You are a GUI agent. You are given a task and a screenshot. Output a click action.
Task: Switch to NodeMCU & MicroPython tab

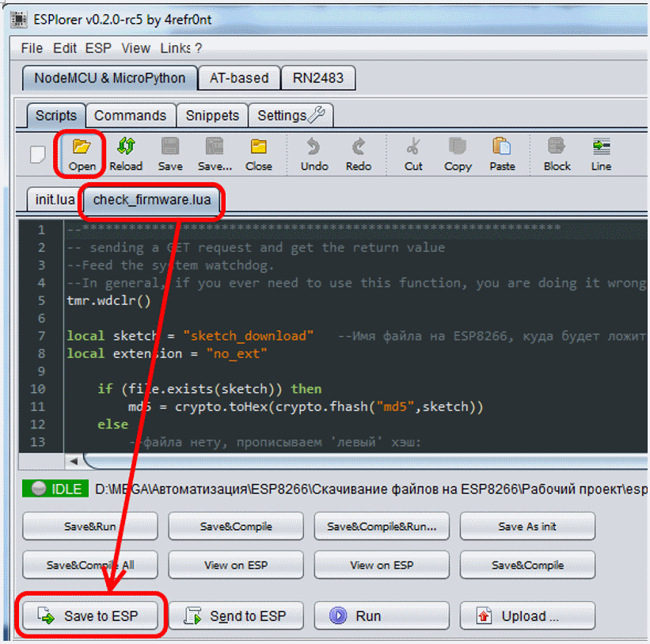pyautogui.click(x=109, y=78)
